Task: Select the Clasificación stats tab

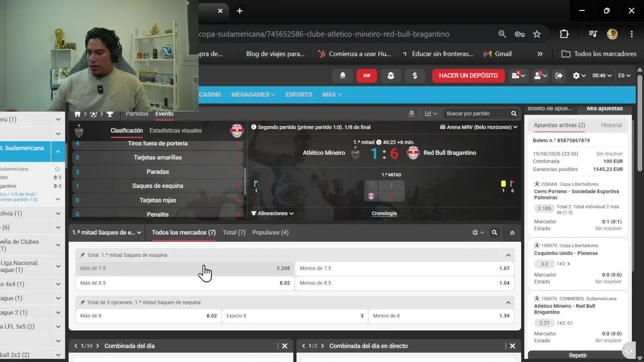Action: 127,131
